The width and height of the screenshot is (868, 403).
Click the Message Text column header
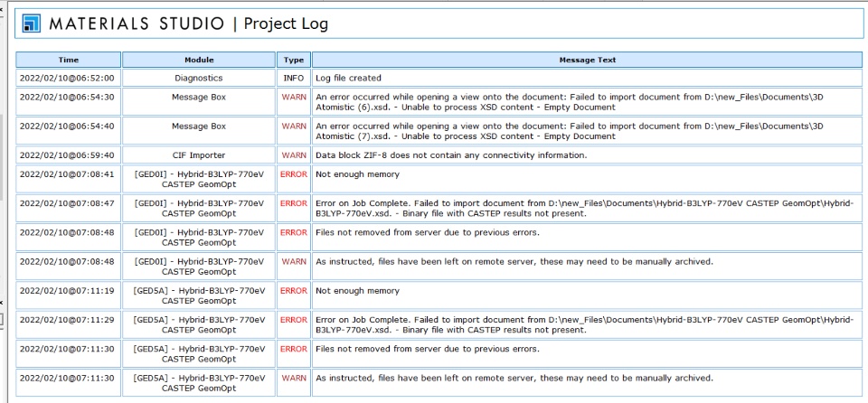click(x=587, y=60)
